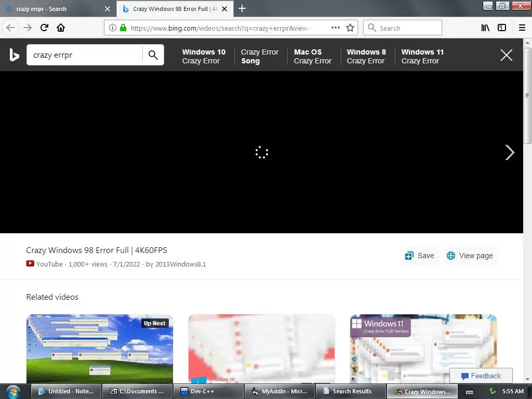Click the View page globe icon

[x=450, y=256]
